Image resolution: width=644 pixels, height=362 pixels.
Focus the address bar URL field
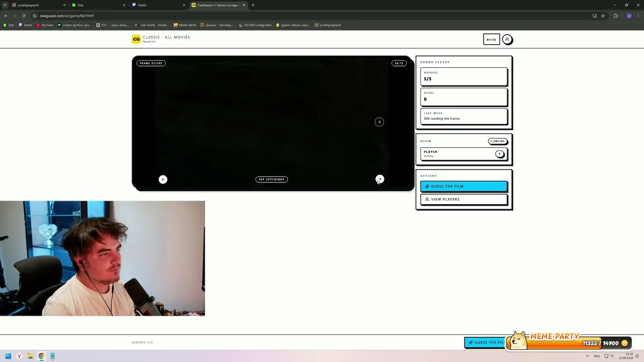[x=312, y=16]
